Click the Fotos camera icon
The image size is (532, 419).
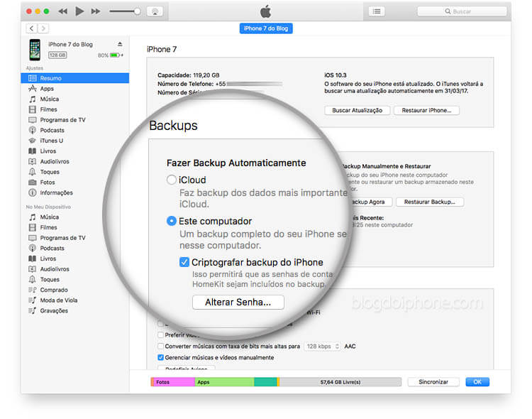(x=32, y=183)
